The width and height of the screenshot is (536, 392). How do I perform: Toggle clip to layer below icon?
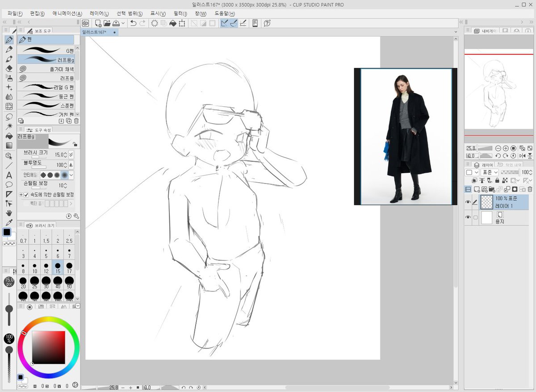coord(475,180)
